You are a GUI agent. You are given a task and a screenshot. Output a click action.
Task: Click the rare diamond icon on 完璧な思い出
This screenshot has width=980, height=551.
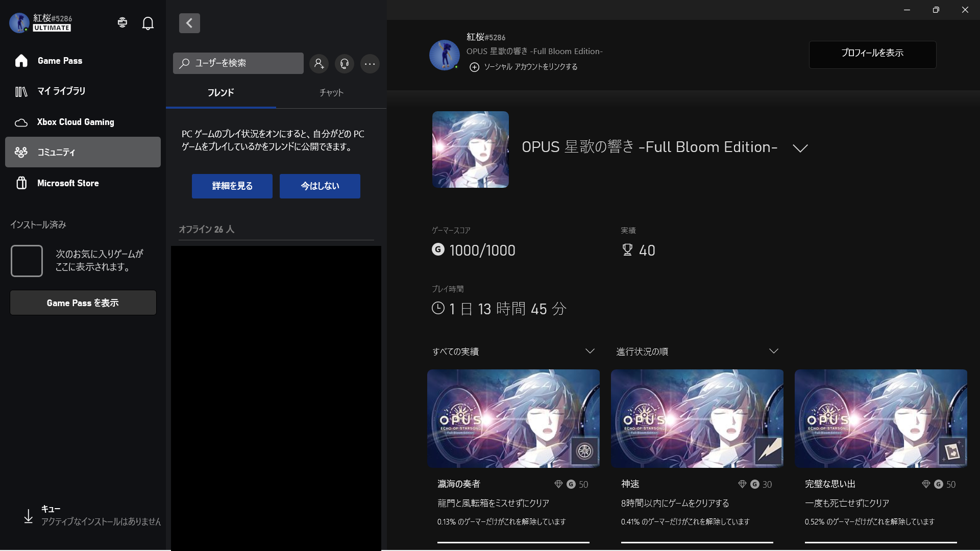[926, 484]
